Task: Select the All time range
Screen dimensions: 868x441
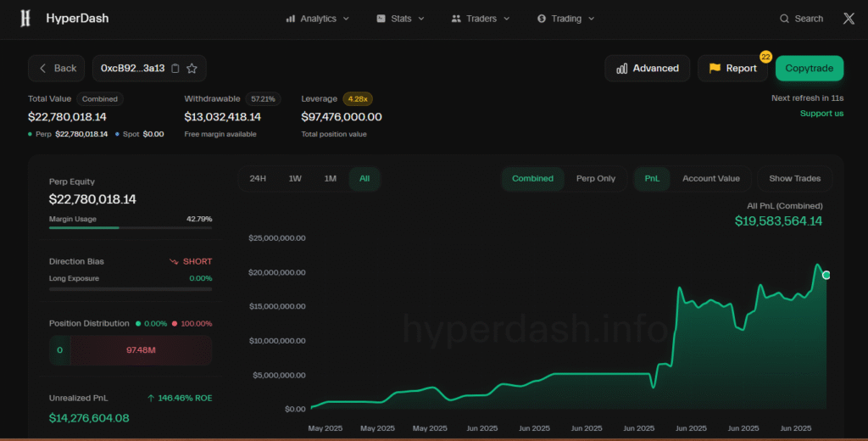Action: click(364, 178)
